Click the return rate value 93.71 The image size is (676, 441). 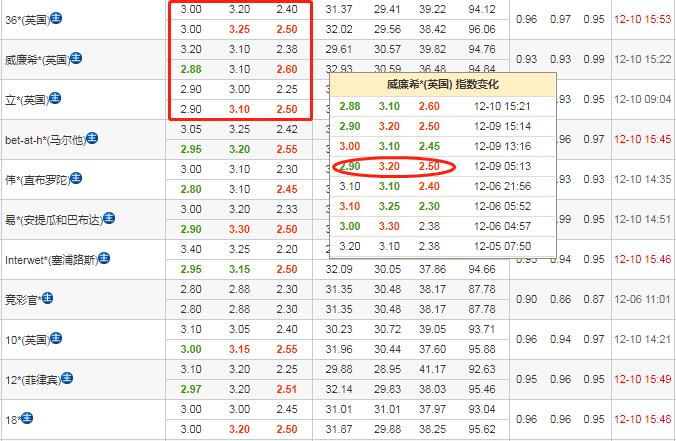482,329
